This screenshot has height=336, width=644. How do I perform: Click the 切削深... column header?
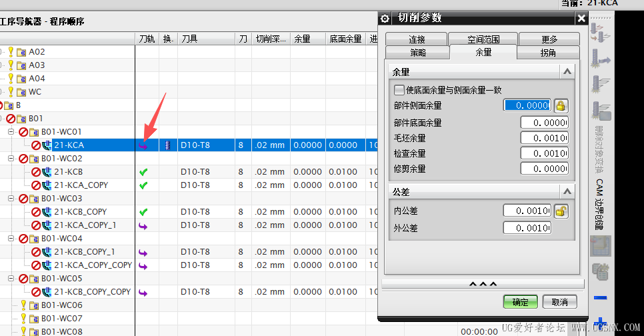point(271,39)
